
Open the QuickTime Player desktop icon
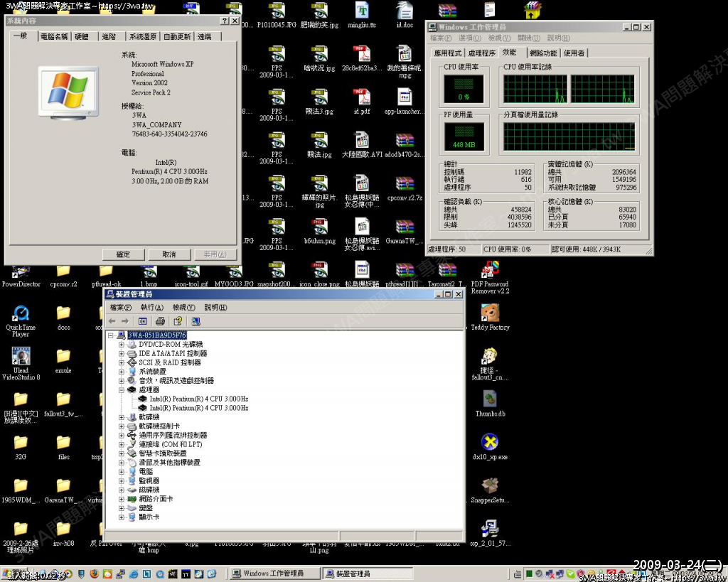click(21, 313)
